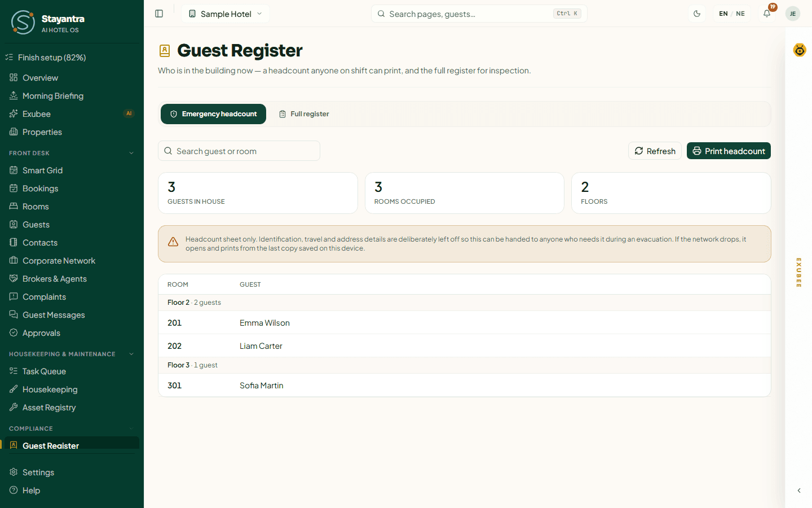Go to Overview page

[72, 78]
